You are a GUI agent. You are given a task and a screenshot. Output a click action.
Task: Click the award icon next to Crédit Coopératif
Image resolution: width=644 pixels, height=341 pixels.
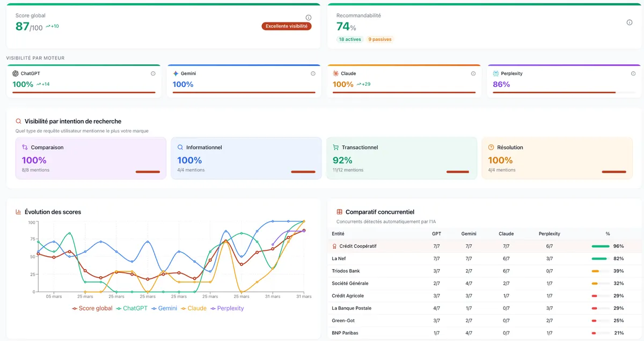pos(335,246)
